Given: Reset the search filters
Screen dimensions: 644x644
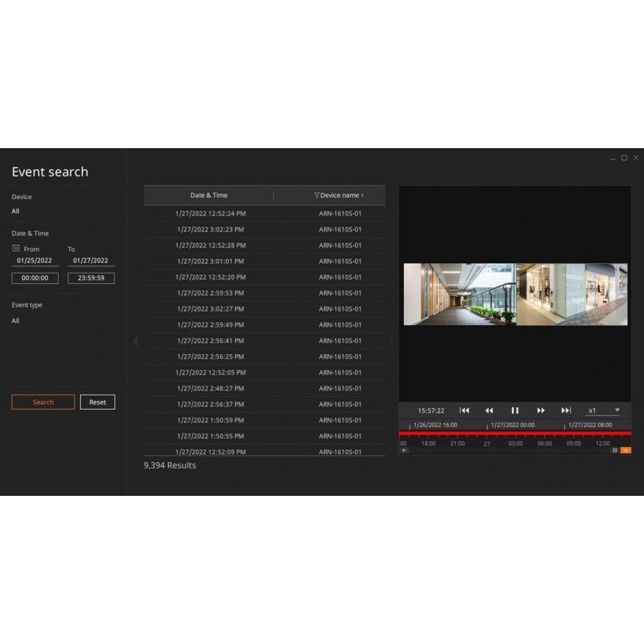Looking at the screenshot, I should click(x=97, y=402).
